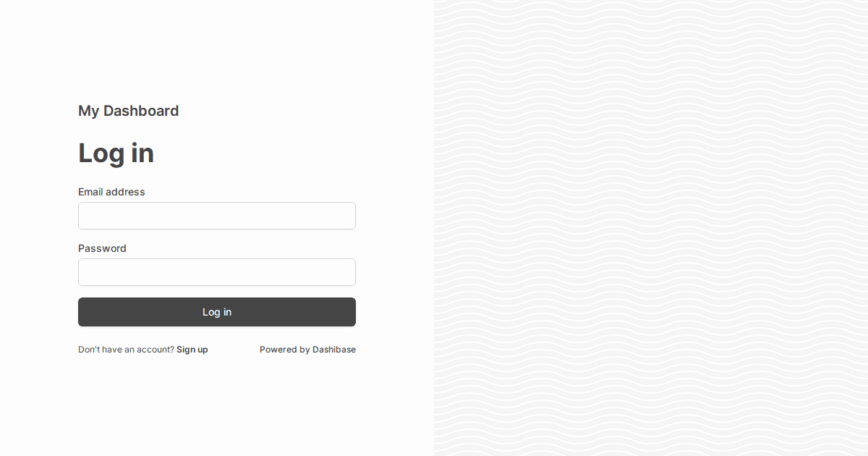This screenshot has height=456, width=868.
Task: Click the large Log in heading
Action: (x=116, y=153)
